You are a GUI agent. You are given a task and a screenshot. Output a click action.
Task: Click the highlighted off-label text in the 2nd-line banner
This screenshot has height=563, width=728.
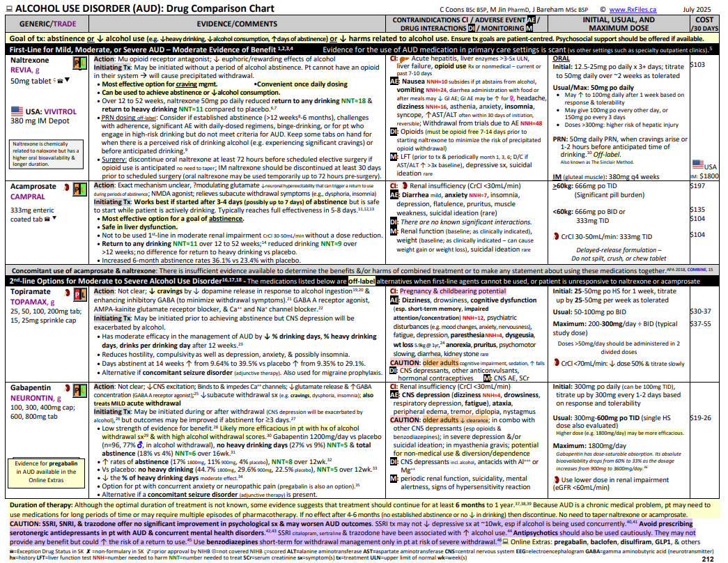tap(362, 281)
